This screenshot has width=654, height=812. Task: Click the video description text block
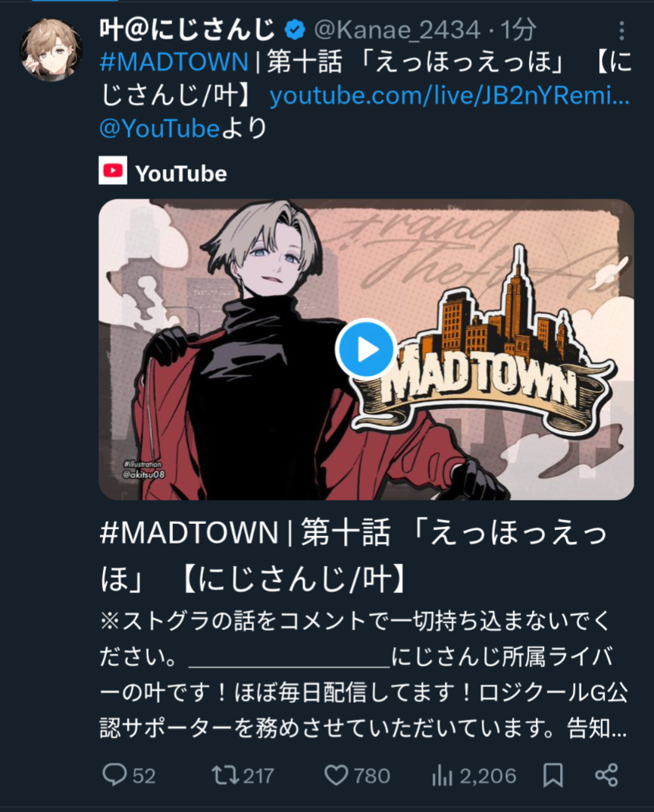[x=364, y=675]
